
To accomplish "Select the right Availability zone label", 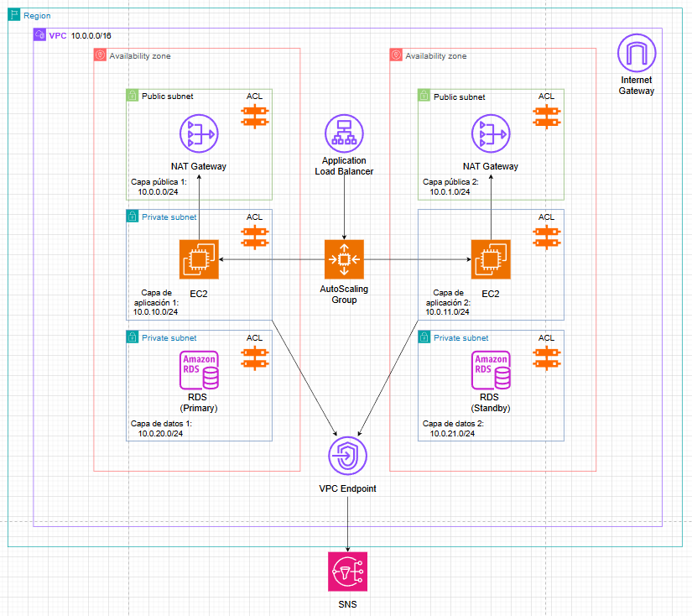I will (436, 56).
